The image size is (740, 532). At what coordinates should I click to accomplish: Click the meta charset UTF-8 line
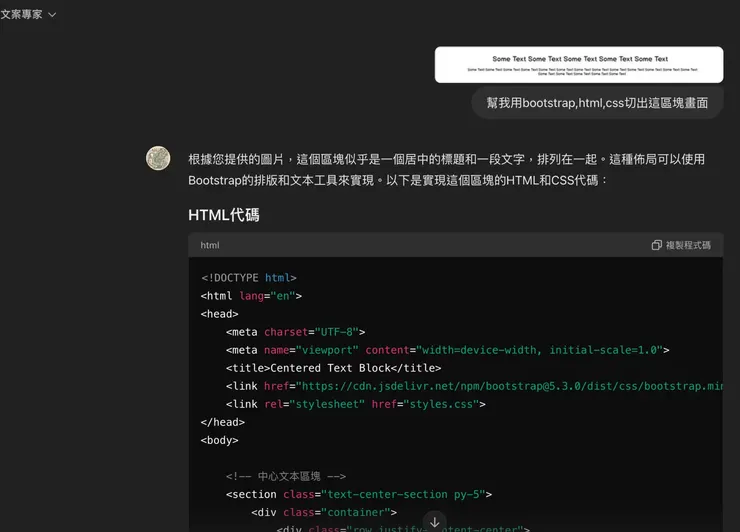295,332
